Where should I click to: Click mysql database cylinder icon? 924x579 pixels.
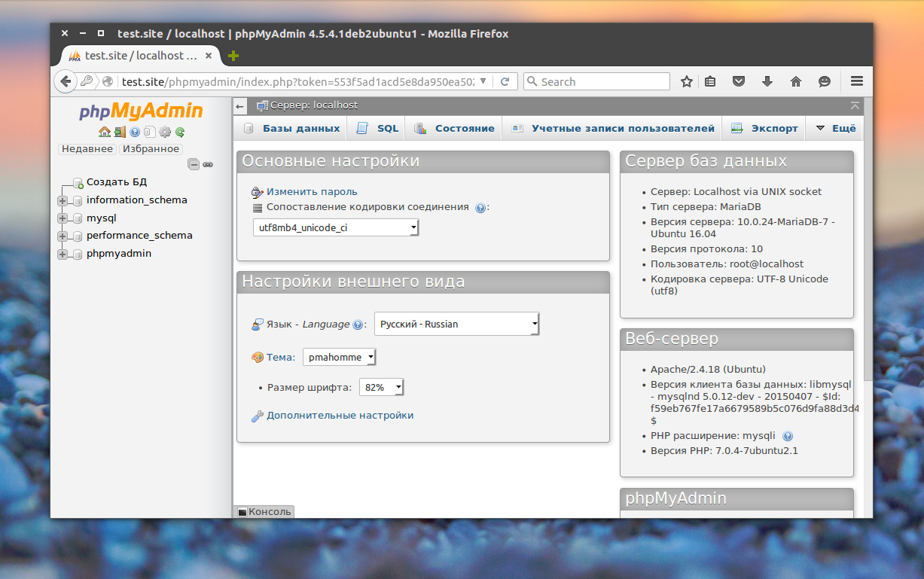pos(77,218)
